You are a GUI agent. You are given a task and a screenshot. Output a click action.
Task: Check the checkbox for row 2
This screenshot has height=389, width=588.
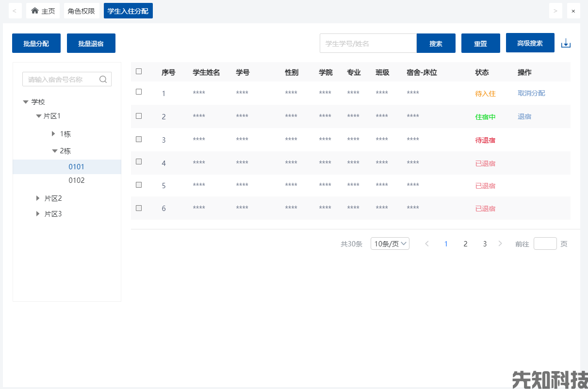(139, 116)
